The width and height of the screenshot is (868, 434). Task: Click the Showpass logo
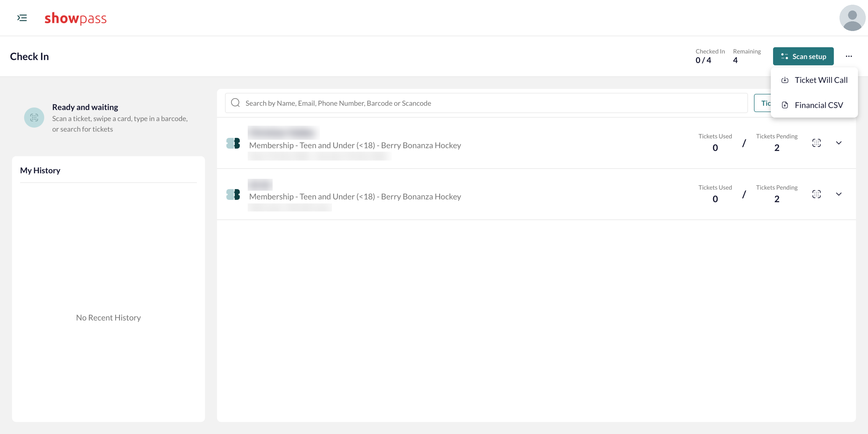[x=76, y=18]
